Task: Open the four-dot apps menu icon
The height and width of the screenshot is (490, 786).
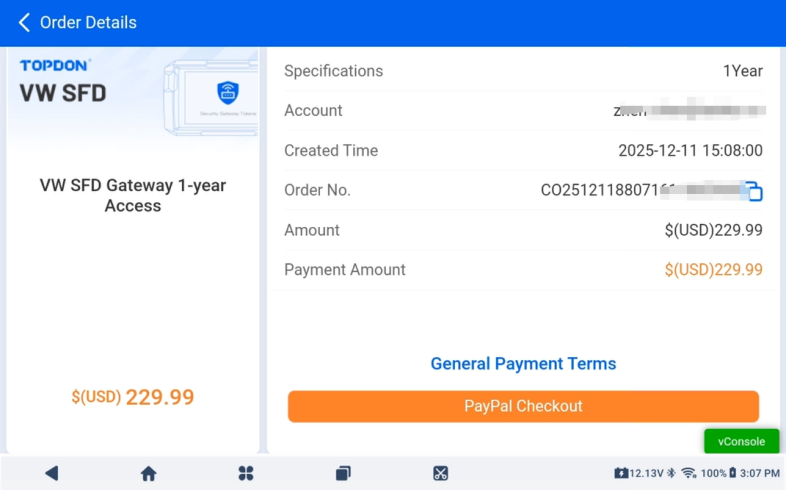Action: (246, 473)
